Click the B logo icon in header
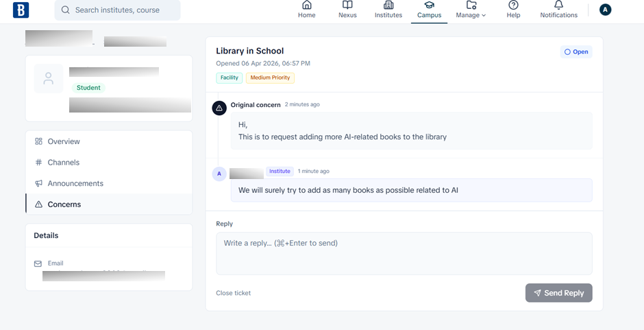Viewport: 644px width, 330px height. (21, 10)
